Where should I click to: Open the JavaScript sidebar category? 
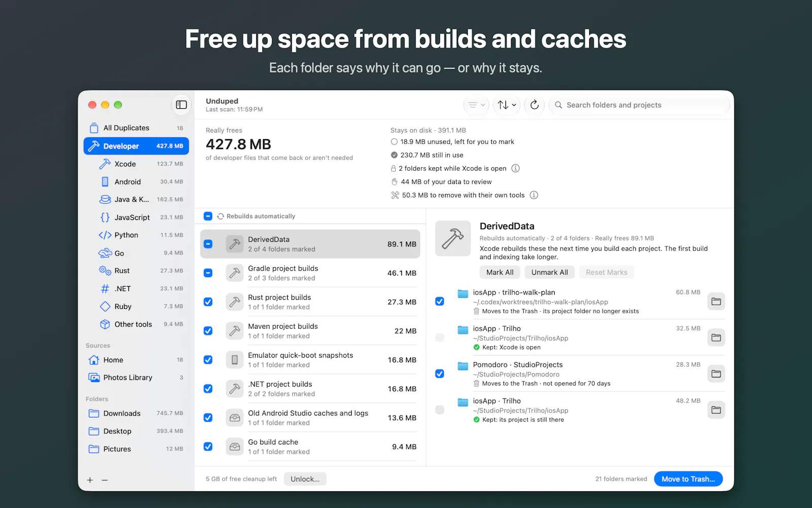tap(136, 217)
